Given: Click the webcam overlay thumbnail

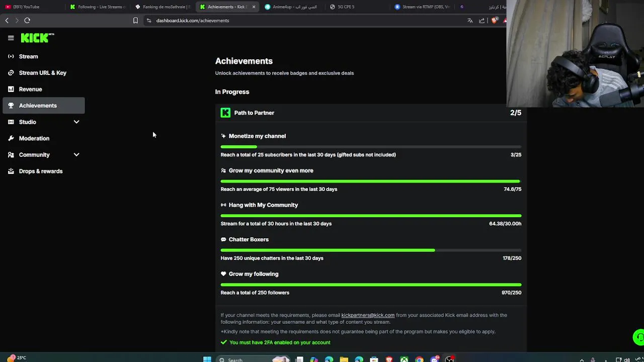Looking at the screenshot, I should click(x=575, y=53).
